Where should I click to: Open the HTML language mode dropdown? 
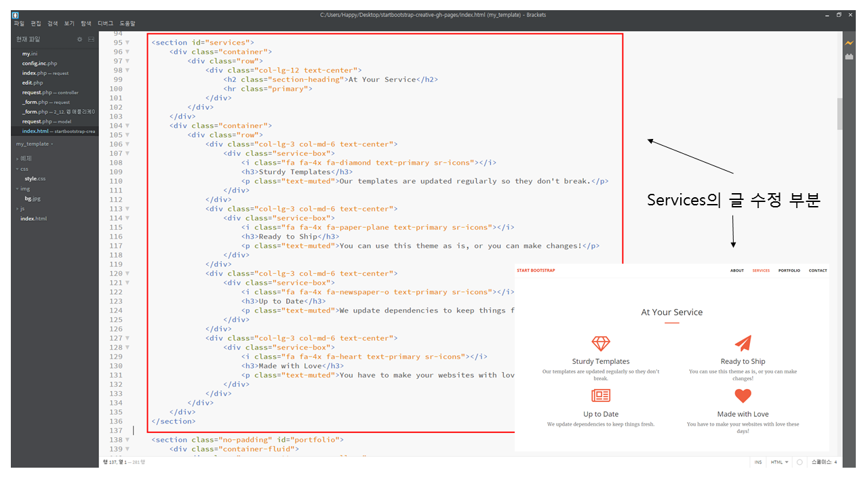pyautogui.click(x=780, y=462)
